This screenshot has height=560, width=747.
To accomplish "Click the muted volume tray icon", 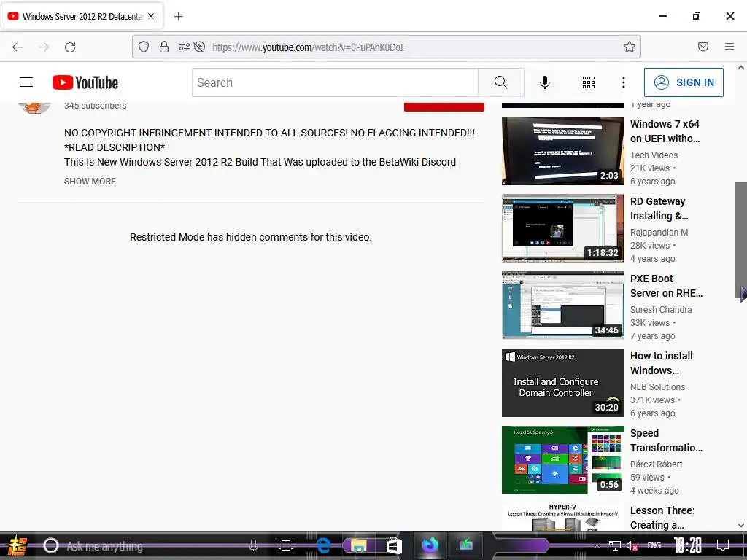I will pyautogui.click(x=632, y=545).
